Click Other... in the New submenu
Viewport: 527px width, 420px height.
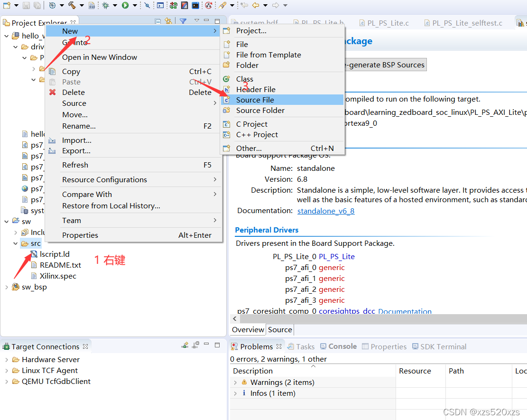(282, 148)
